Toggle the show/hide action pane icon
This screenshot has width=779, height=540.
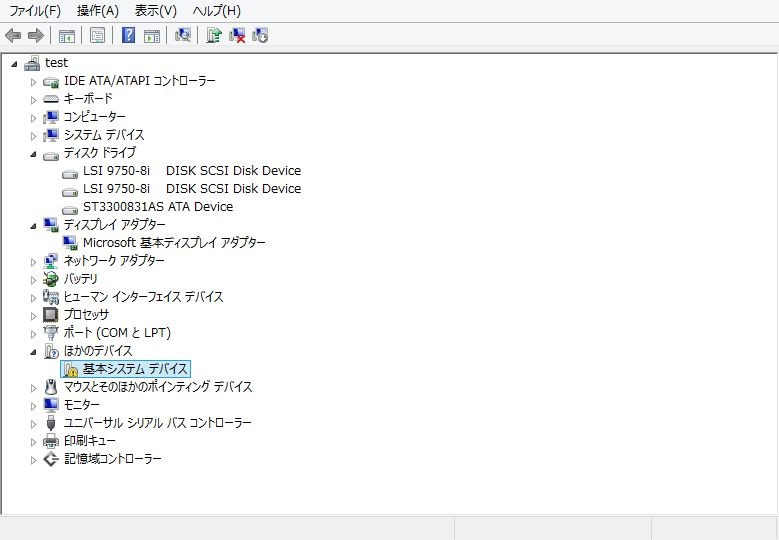tap(152, 36)
